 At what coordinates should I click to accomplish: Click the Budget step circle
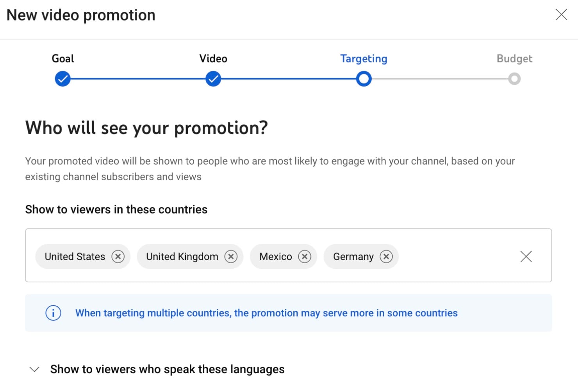tap(515, 79)
